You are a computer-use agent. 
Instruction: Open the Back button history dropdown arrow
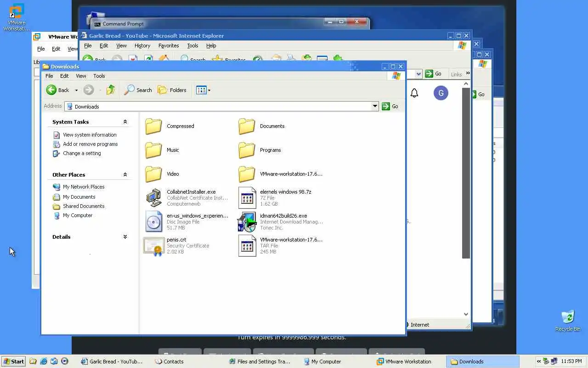click(76, 91)
